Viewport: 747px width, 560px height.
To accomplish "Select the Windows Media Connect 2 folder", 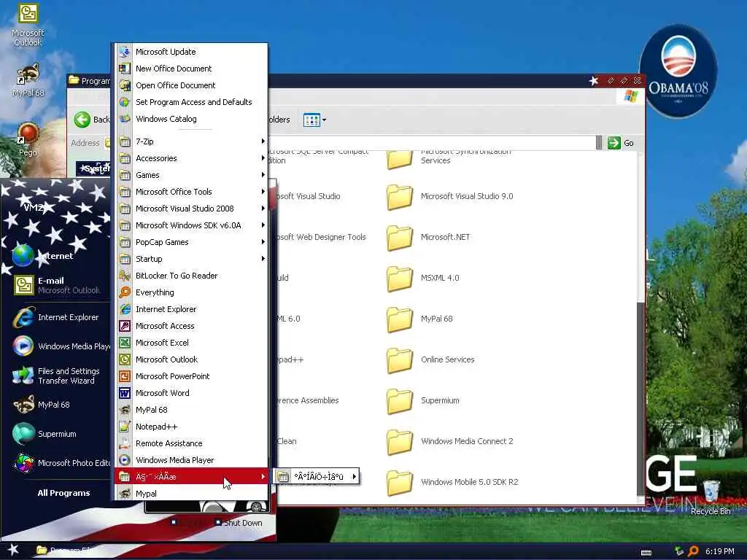I will click(x=449, y=441).
